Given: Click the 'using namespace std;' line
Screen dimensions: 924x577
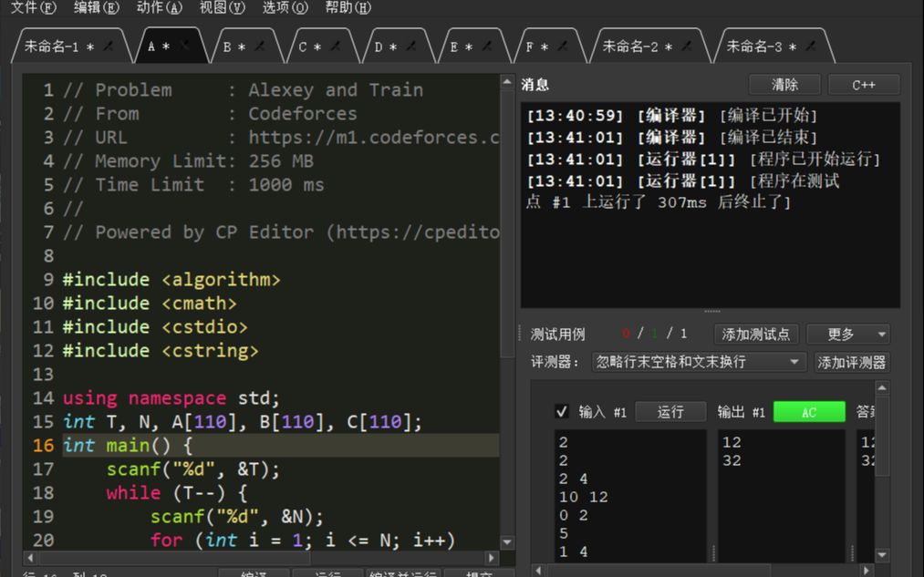Looking at the screenshot, I should pyautogui.click(x=171, y=397).
